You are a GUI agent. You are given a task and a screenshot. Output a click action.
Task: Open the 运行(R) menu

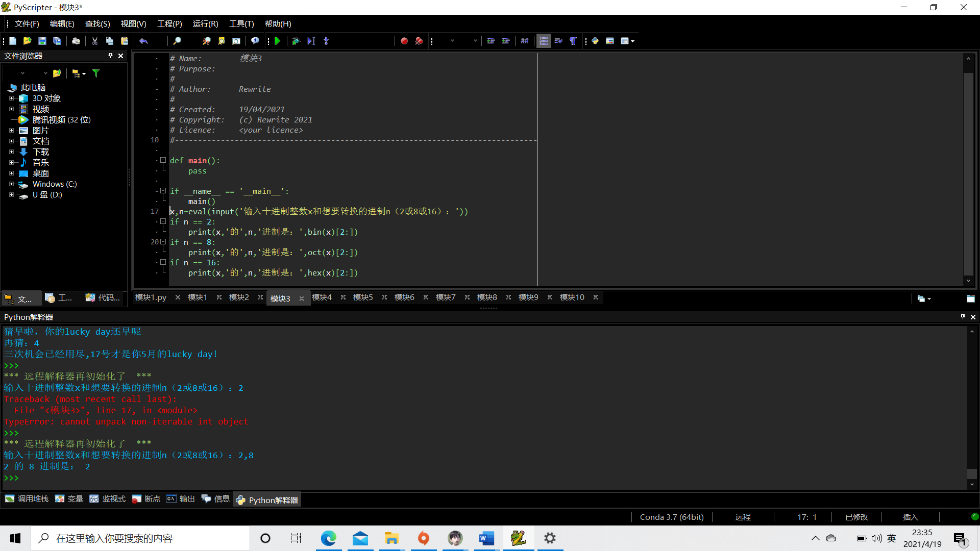coord(205,24)
